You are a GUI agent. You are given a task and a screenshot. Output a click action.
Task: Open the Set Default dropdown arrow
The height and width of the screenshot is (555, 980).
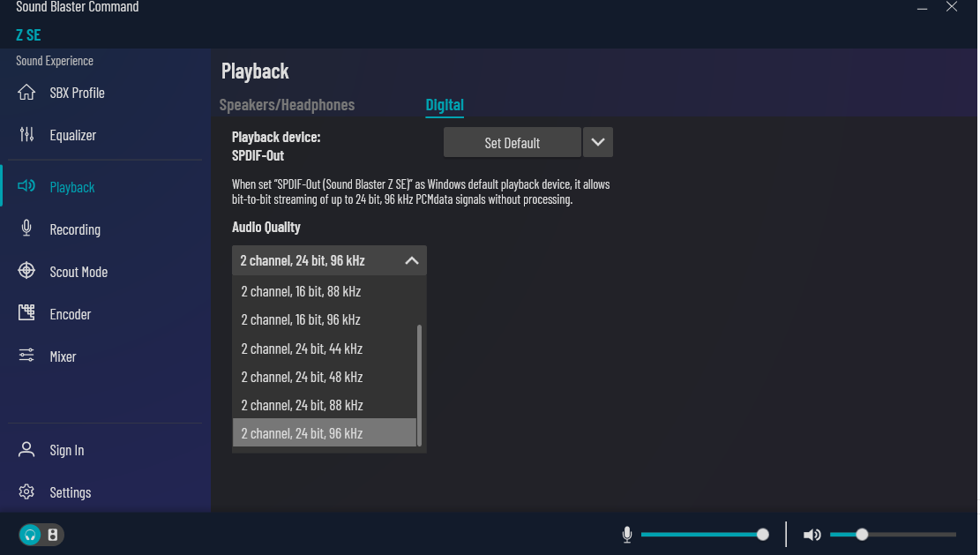(597, 143)
